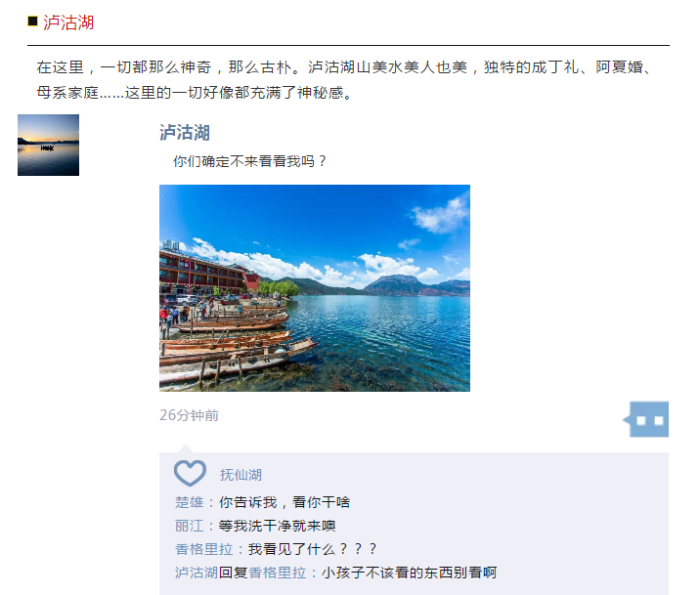
Task: Click reply text 小孩子不该看的东西别看啊
Action: tap(410, 573)
